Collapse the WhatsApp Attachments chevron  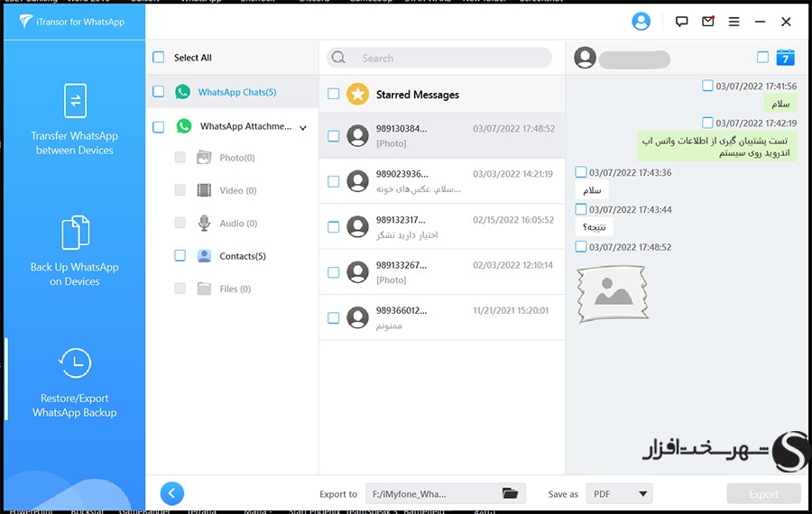(303, 127)
